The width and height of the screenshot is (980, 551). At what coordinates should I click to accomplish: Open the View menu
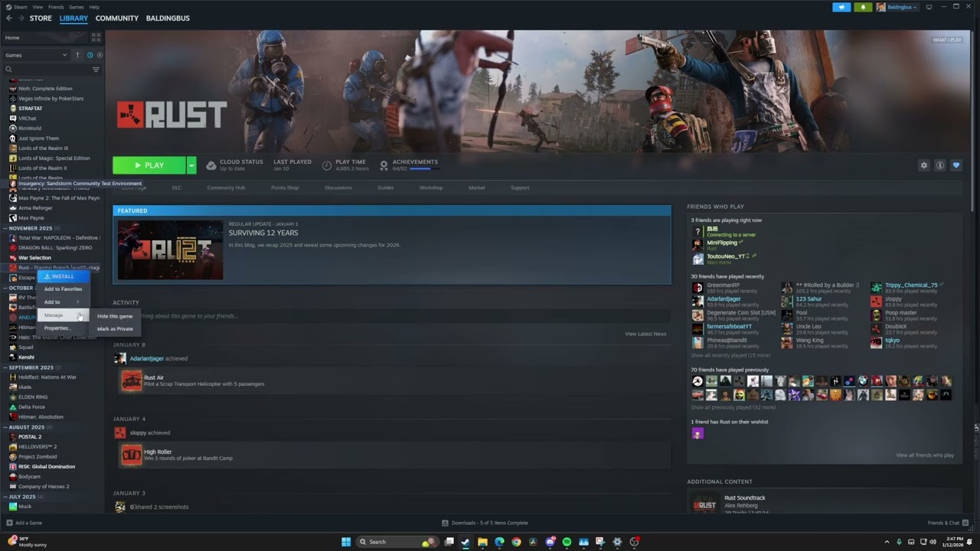tap(38, 7)
